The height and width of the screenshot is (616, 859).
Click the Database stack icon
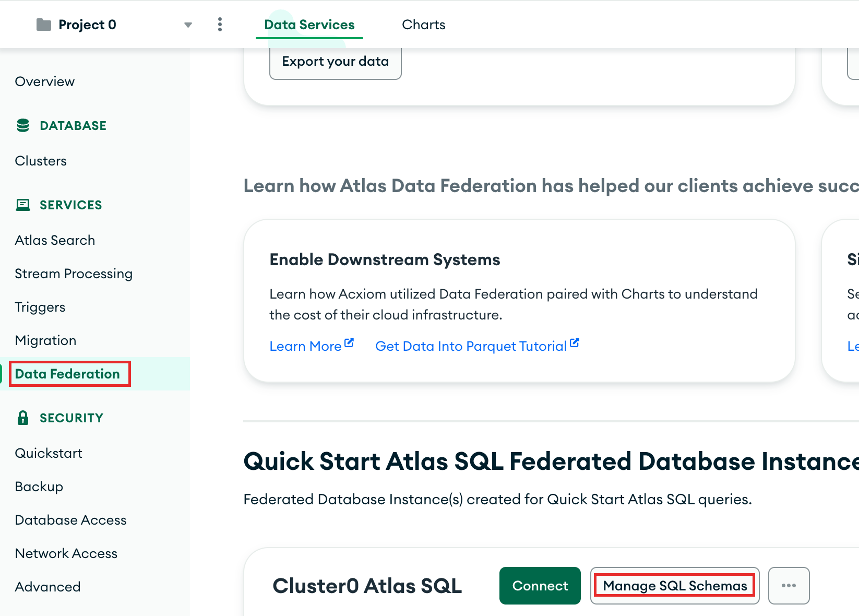point(23,125)
